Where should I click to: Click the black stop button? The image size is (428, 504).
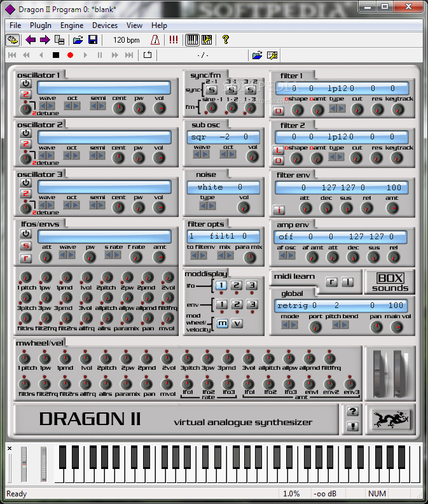tap(56, 55)
